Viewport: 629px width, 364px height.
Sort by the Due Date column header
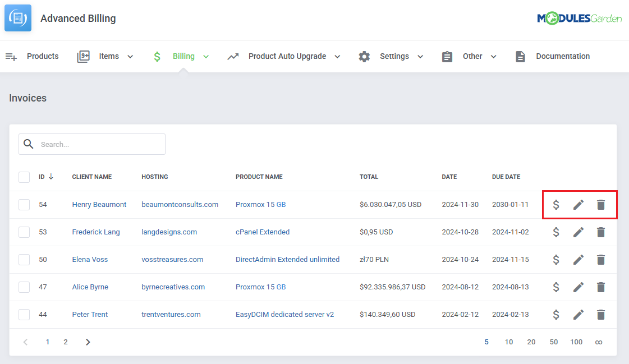506,177
